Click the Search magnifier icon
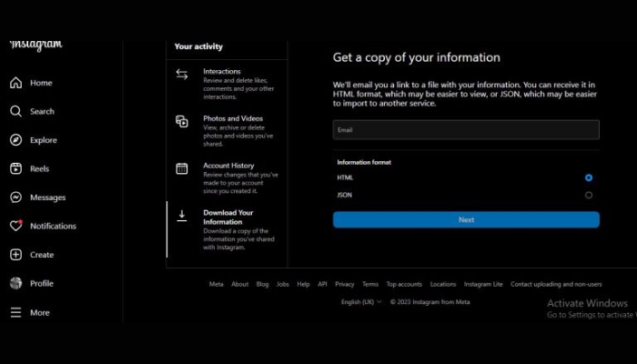Screen dimensions: 637x364 point(15,111)
